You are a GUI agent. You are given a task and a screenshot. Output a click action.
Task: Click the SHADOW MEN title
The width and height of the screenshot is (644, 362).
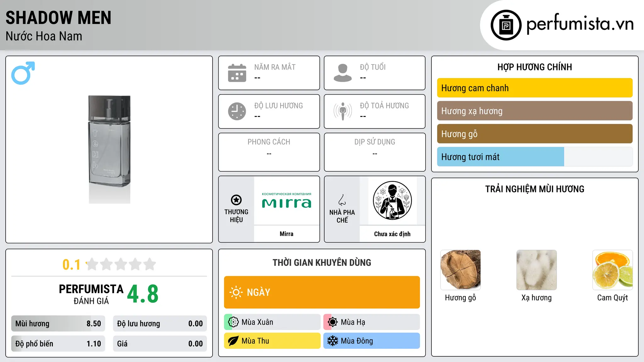(58, 18)
